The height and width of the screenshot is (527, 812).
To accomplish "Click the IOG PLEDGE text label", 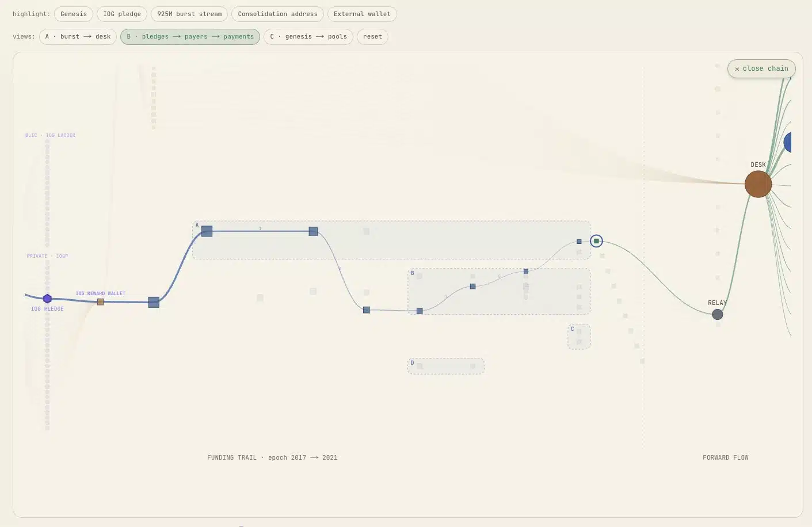I will 47,308.
